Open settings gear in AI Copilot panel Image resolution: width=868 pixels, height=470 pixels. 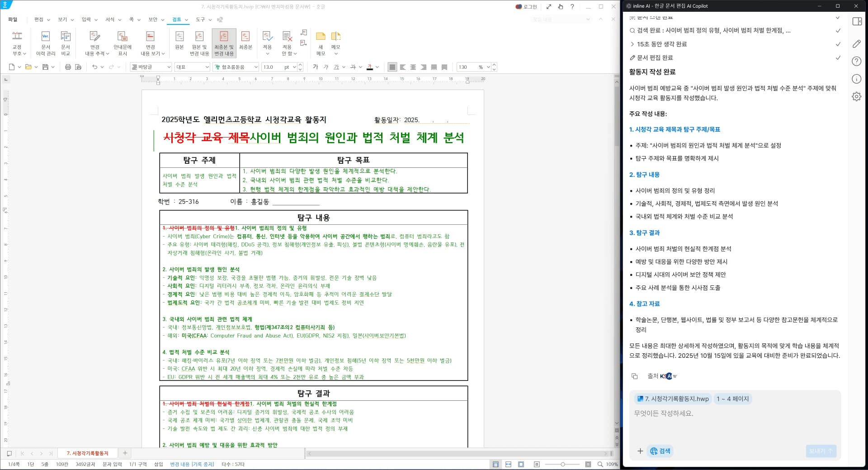[857, 96]
